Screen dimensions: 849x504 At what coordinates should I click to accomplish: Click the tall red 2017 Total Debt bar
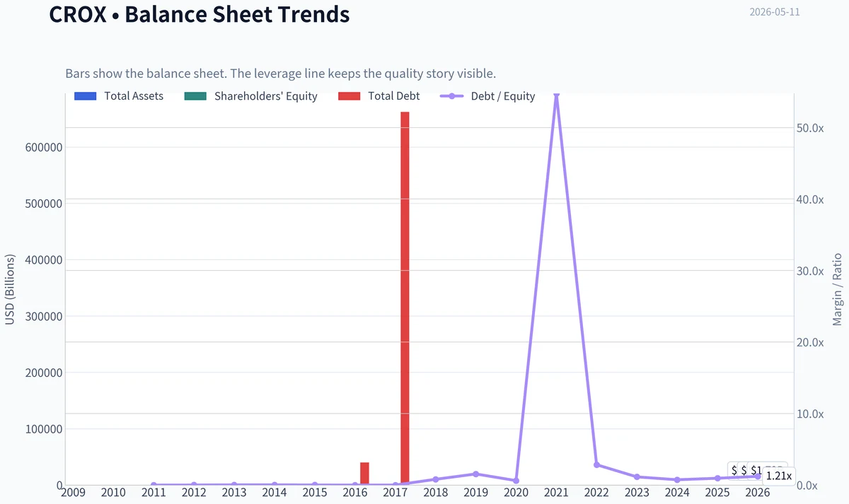[x=405, y=298]
